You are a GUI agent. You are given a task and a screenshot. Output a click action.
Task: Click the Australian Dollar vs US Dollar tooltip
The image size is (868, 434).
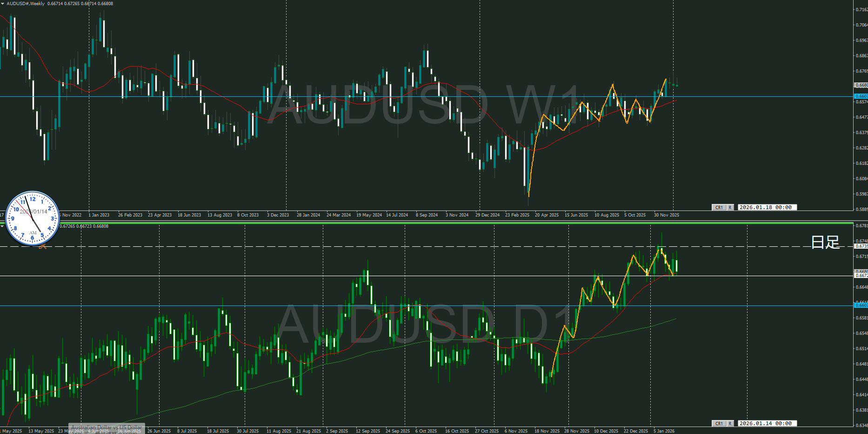[x=107, y=427]
